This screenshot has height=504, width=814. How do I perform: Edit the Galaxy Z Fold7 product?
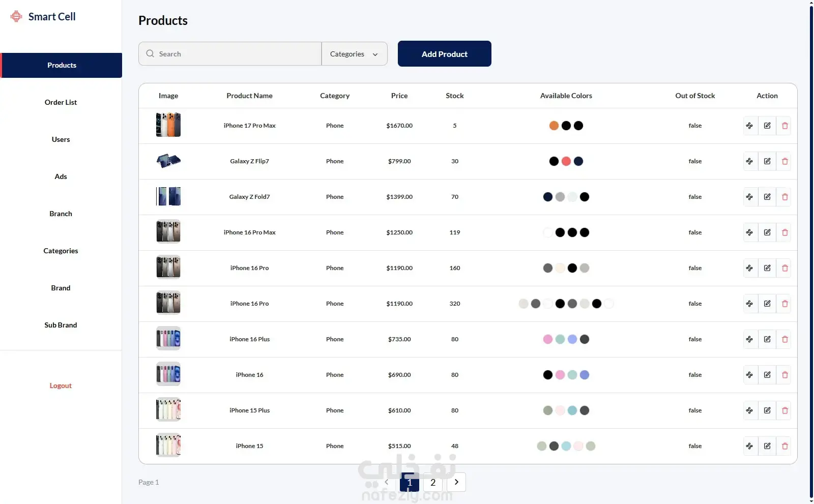point(767,197)
